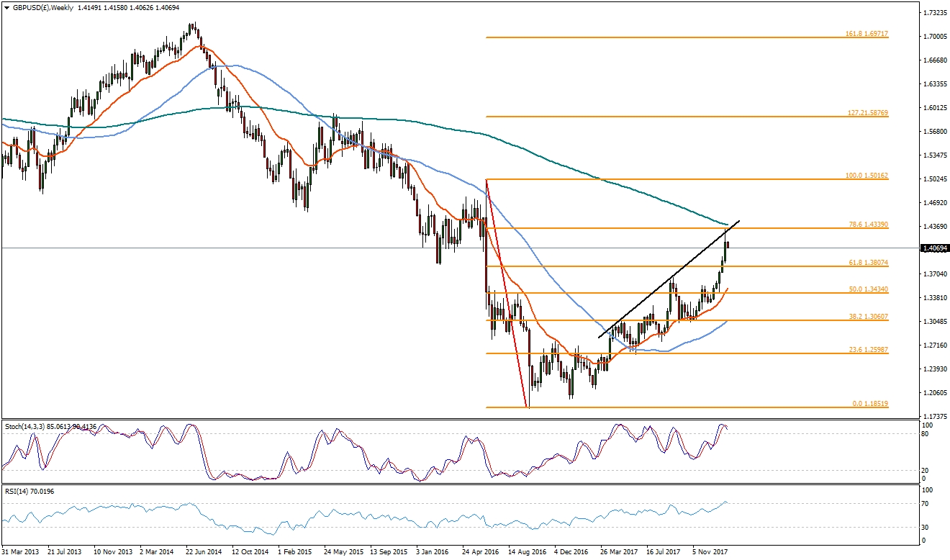Click the 13 Sep 2015 date label
Viewport: 950px width, 560px height.
coord(389,553)
